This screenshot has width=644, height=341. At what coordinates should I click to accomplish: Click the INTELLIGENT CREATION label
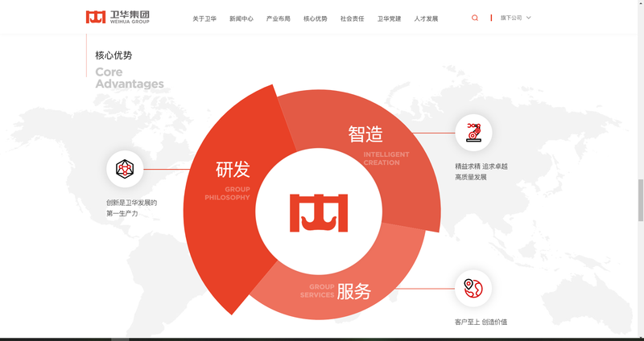click(386, 158)
